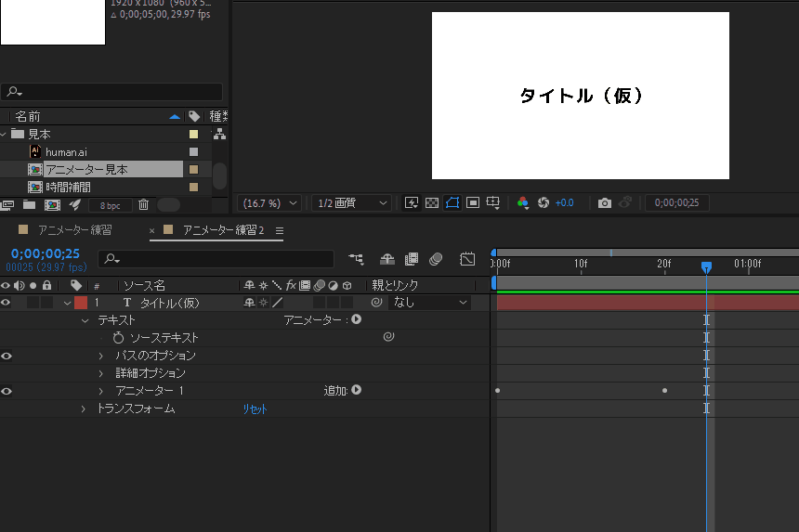
Task: Toggle Fast Previews in the viewer
Action: click(x=412, y=202)
